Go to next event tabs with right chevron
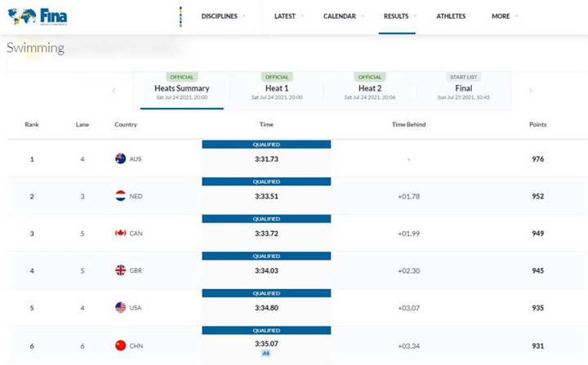588x365 pixels. pos(531,91)
